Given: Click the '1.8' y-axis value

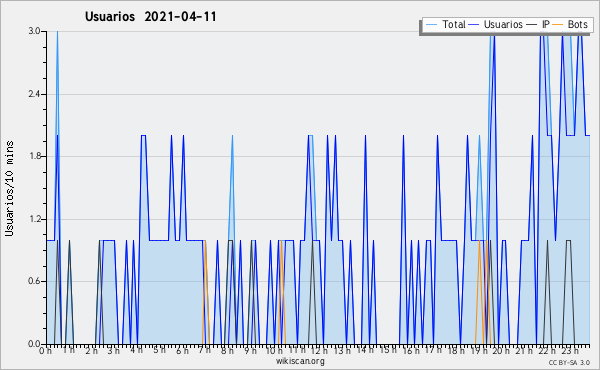Looking at the screenshot, I should [34, 156].
